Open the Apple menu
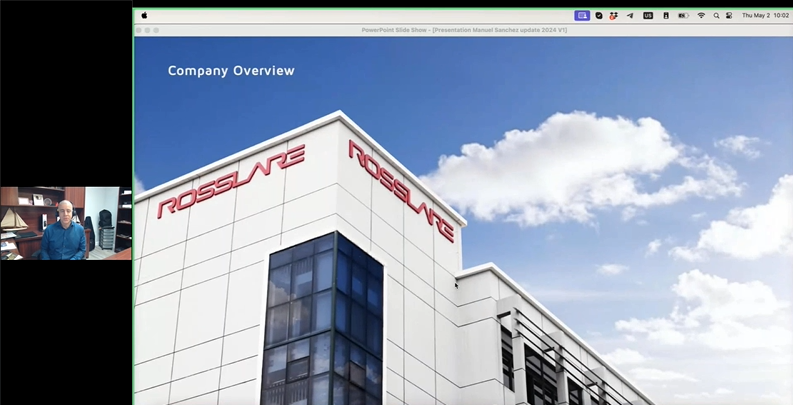Screen dimensions: 793x405 pos(144,16)
